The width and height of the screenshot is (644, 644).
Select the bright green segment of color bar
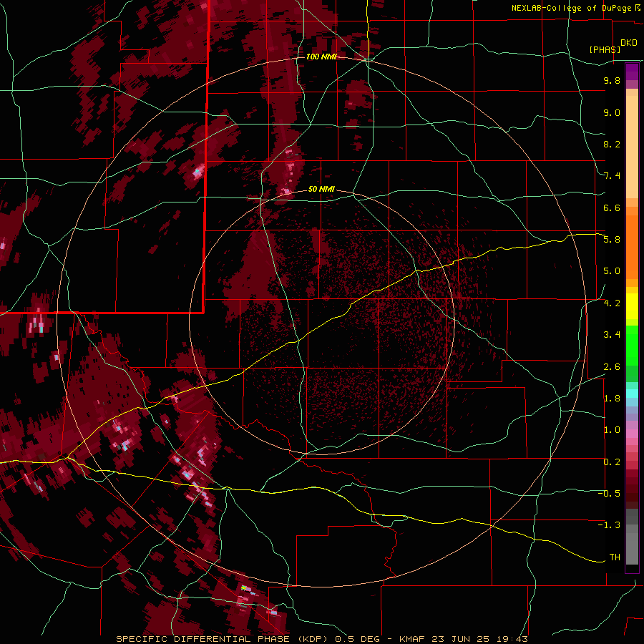[632, 346]
